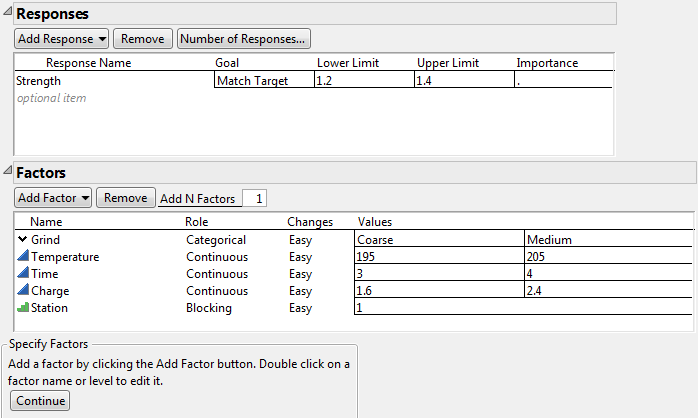This screenshot has width=698, height=418.
Task: Click the Time continuous factor icon
Action: click(x=23, y=274)
